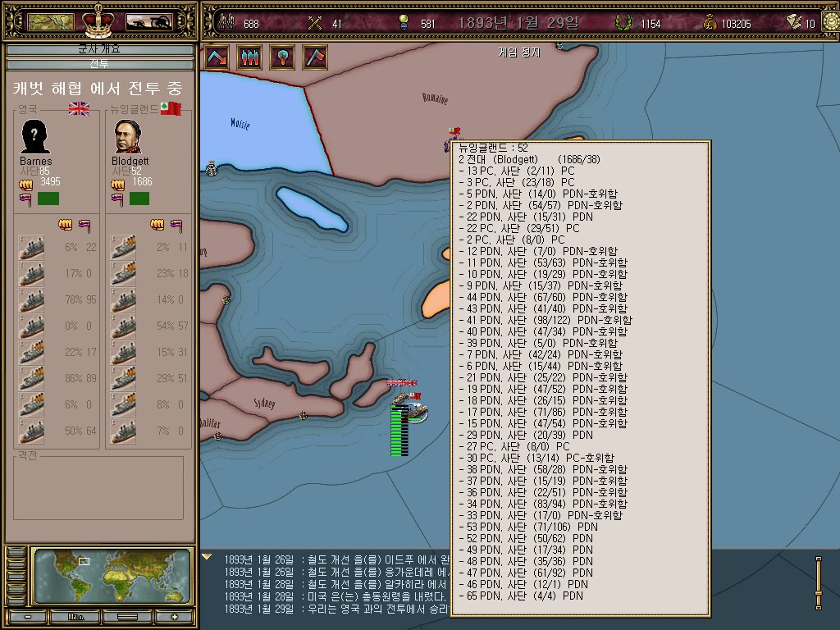Screen dimensions: 840x630
Task: Click the British ship icon at 86% 89
Action: pos(31,379)
